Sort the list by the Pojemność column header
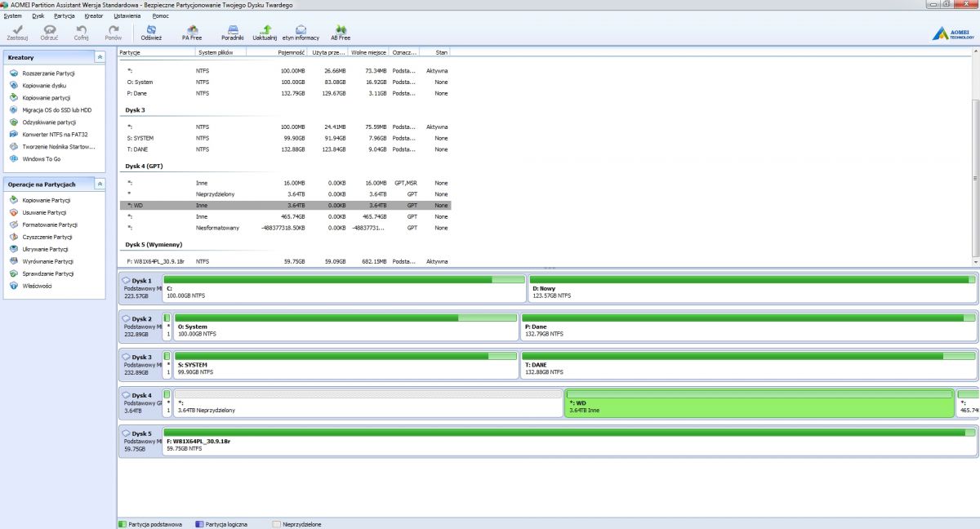Screen dimensions: 980x529 pos(277,52)
